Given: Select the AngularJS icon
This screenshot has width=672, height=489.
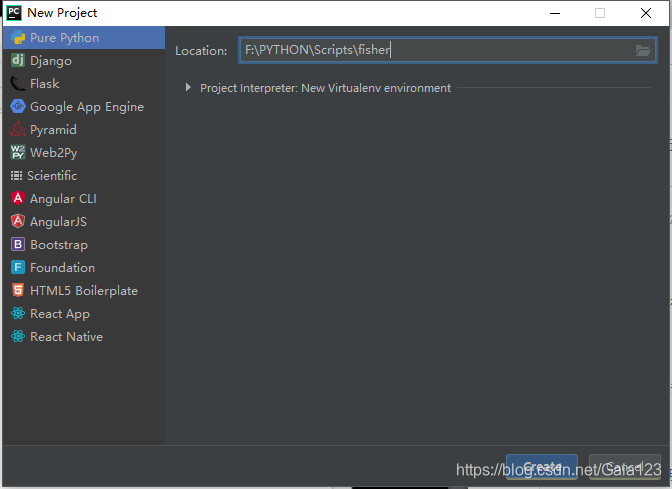Looking at the screenshot, I should pos(18,221).
